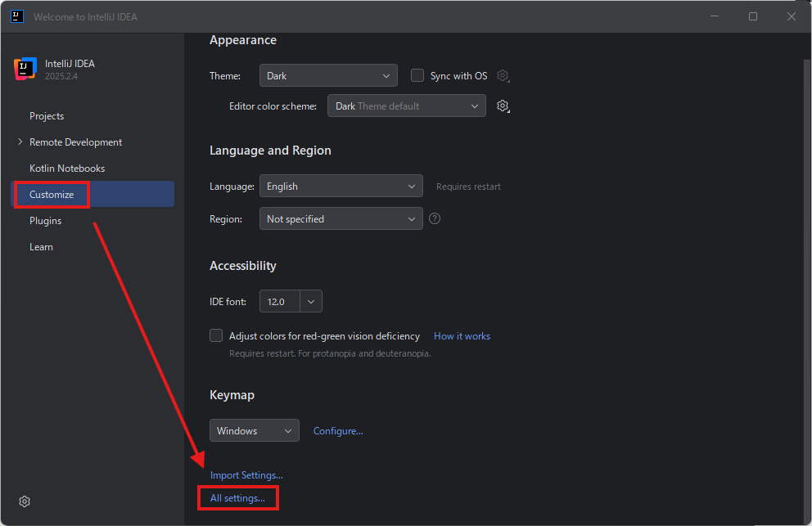Click the How it works link

click(x=462, y=336)
